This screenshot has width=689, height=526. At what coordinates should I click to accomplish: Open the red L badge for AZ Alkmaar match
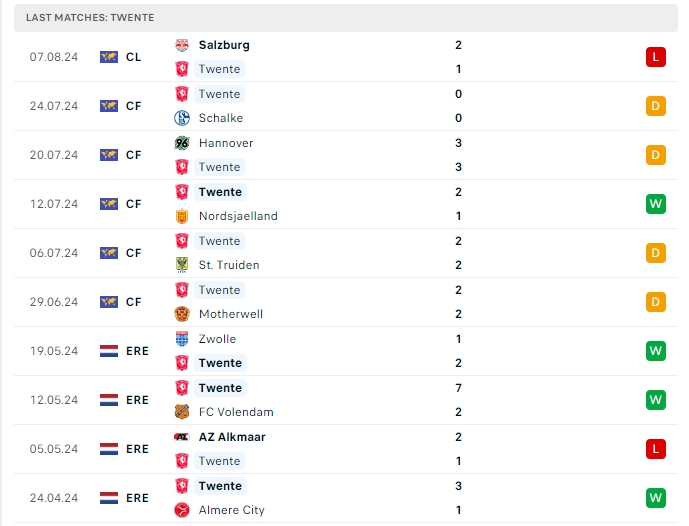(x=656, y=449)
